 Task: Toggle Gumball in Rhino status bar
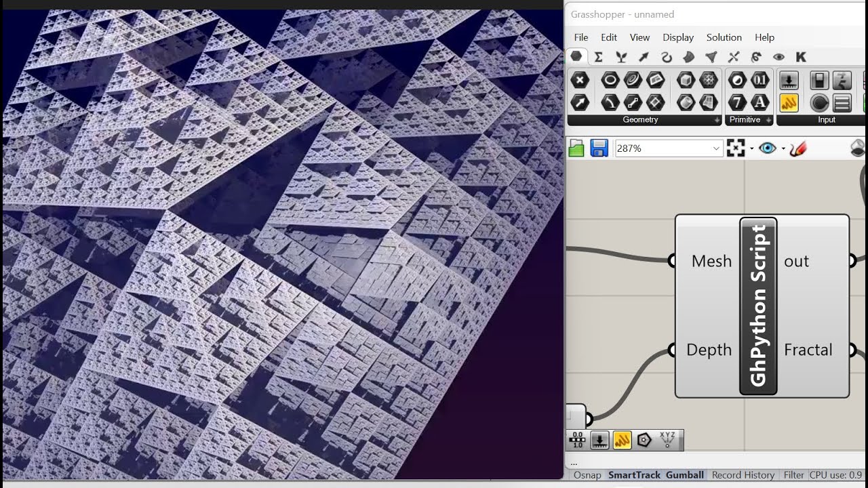coord(685,475)
